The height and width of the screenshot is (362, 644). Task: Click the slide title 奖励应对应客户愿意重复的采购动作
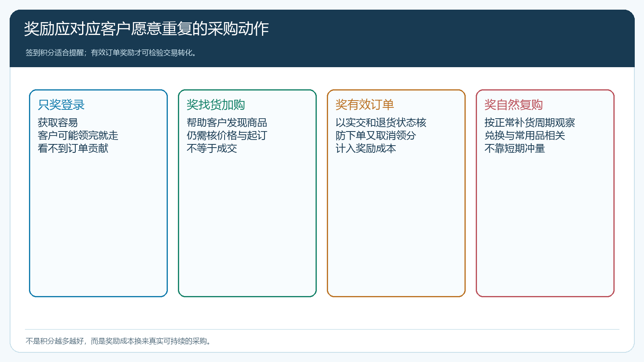coord(147,29)
